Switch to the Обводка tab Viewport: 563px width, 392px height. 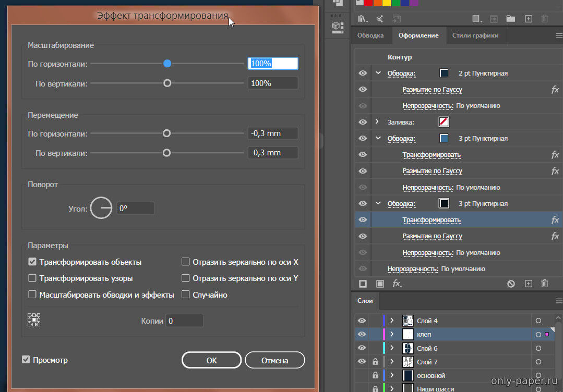[370, 35]
